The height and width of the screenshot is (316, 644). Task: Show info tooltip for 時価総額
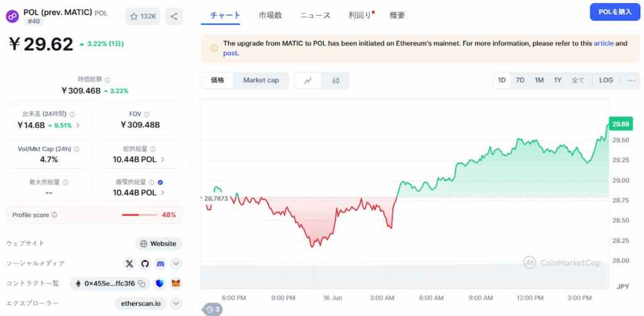(107, 80)
